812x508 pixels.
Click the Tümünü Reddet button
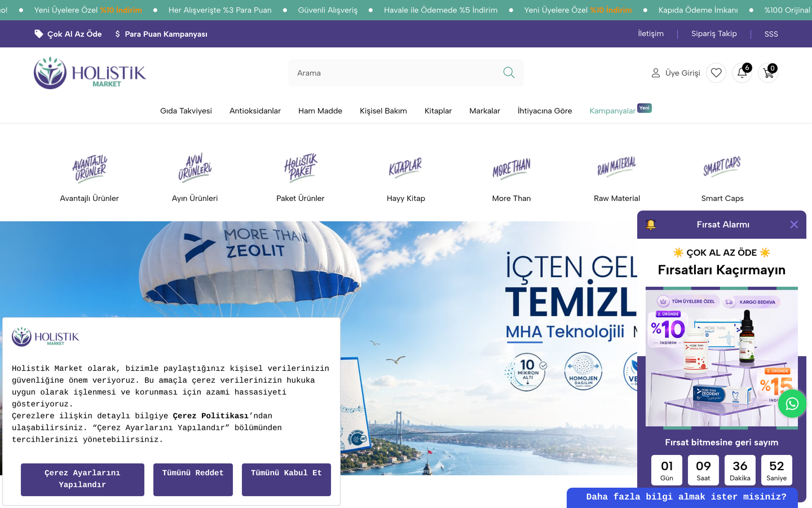(x=193, y=480)
